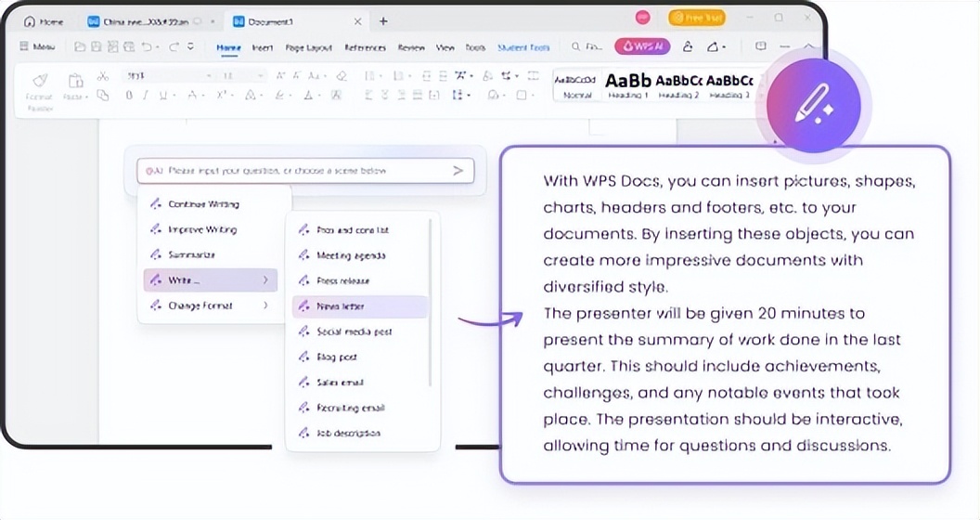Click the Write submenu scrollbar
Screen dimensions: 980x520
point(430,303)
